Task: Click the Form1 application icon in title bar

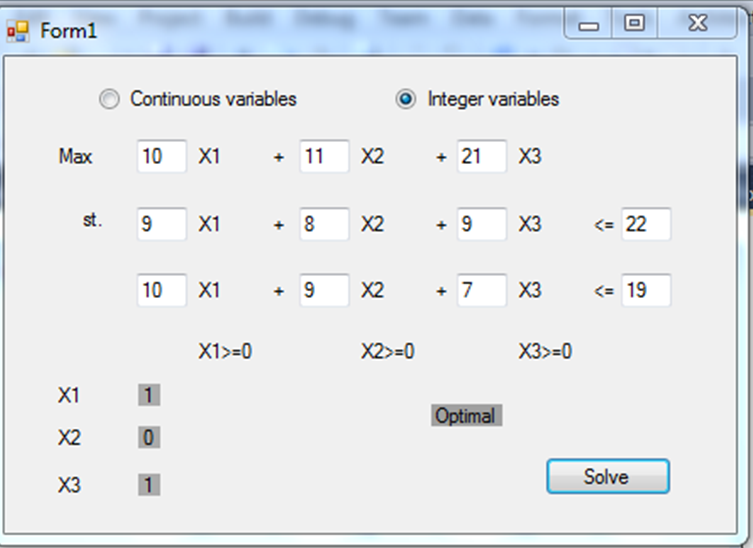Action: 18,32
